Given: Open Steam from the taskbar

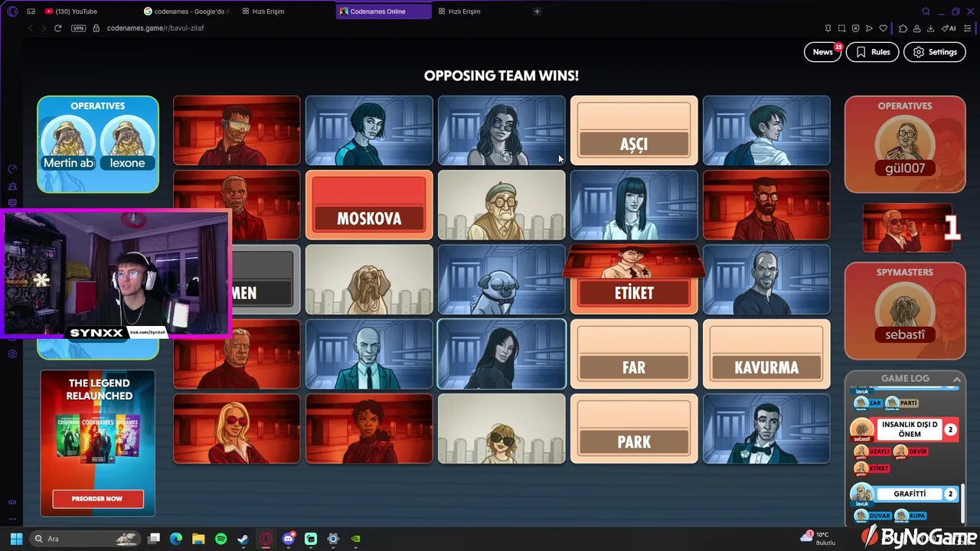Looking at the screenshot, I should (x=243, y=539).
